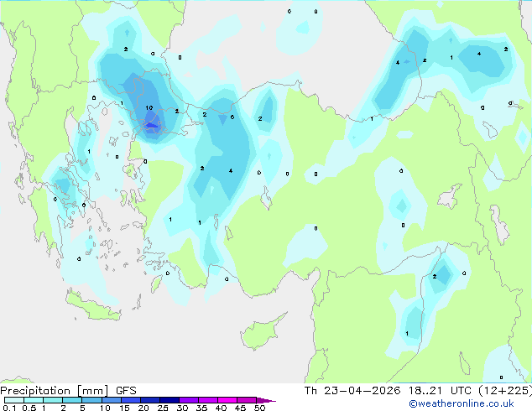
Task: Click the '10' precipitation value on the map
Action: click(x=149, y=108)
